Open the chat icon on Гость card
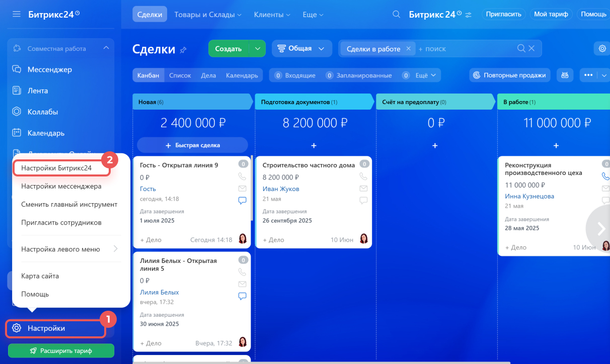Image resolution: width=610 pixels, height=364 pixels. click(242, 200)
